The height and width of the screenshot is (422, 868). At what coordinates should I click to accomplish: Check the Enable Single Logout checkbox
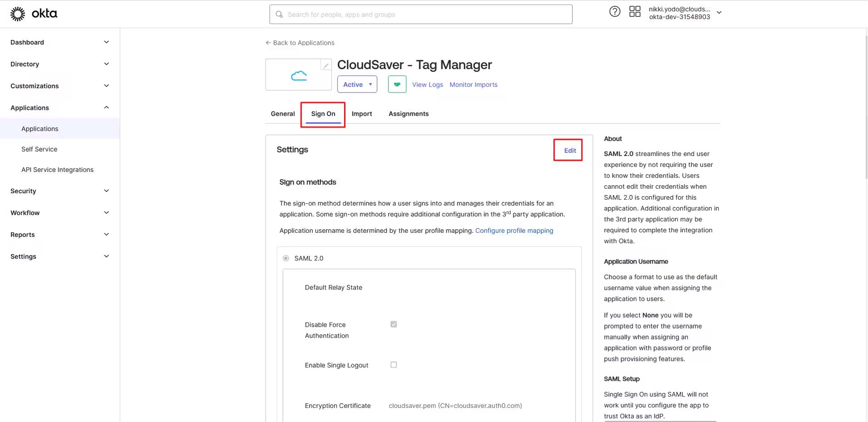(x=394, y=365)
